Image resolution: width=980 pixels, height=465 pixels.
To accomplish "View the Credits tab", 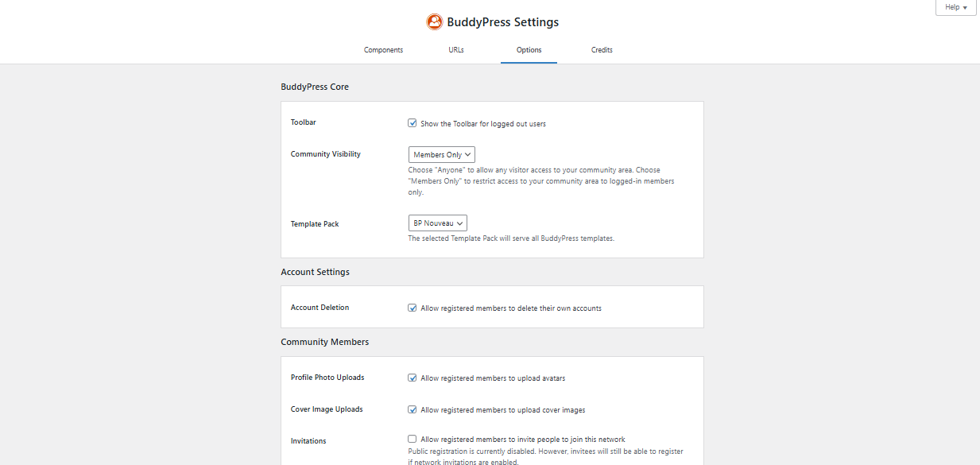I will coord(602,49).
